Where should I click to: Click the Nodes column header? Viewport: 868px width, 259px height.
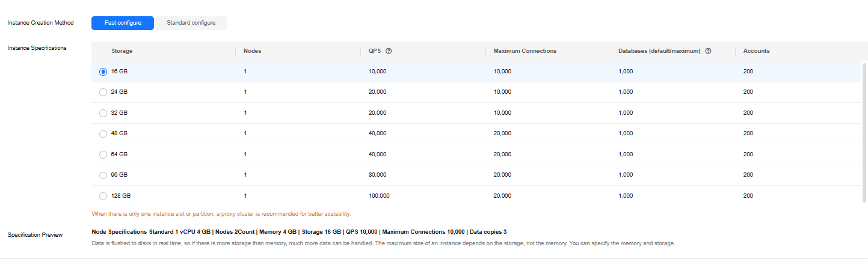click(x=252, y=51)
